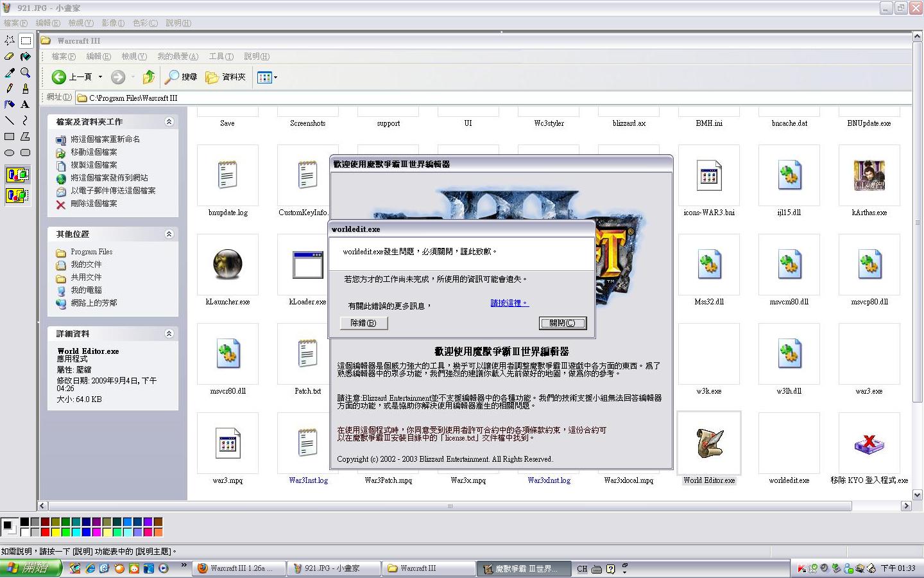This screenshot has height=578, width=924.
Task: Click the CH input language indicator
Action: [582, 569]
